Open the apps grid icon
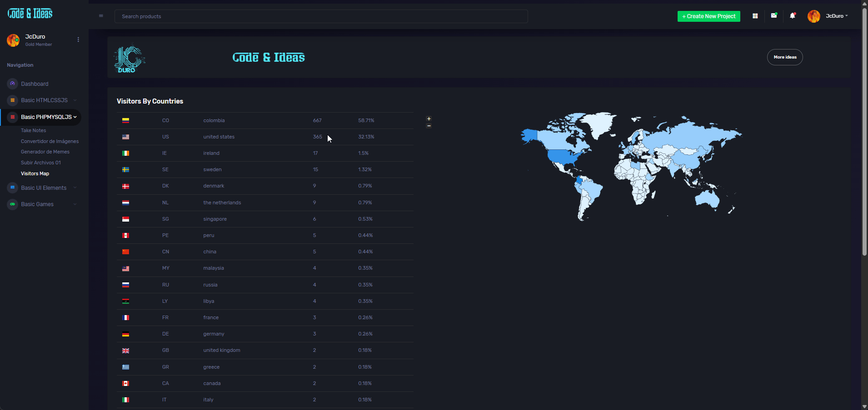868x410 pixels. point(755,16)
